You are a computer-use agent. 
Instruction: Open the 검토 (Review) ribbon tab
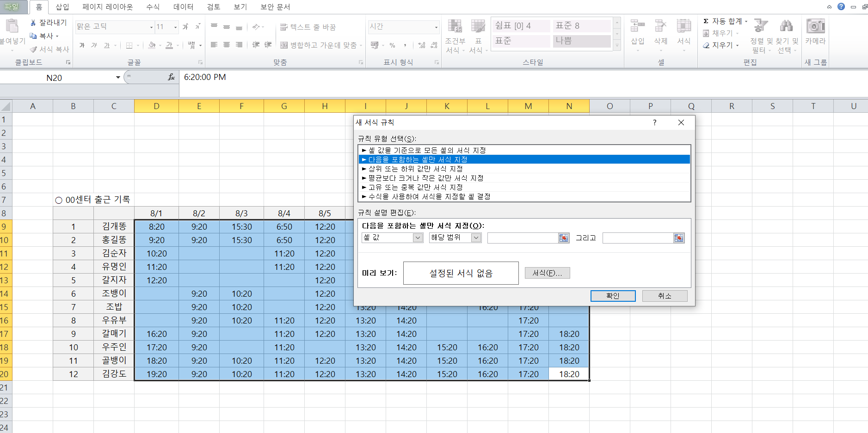click(x=214, y=7)
